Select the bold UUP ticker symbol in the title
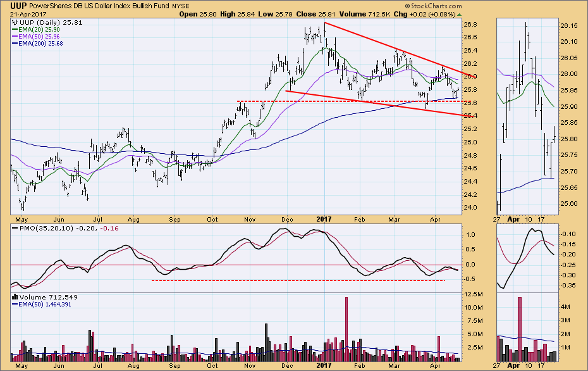 pyautogui.click(x=18, y=6)
